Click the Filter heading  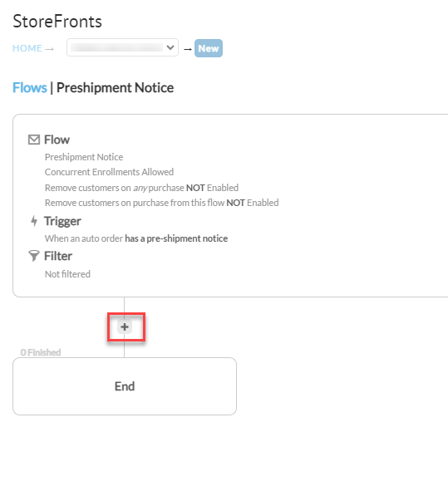click(58, 256)
